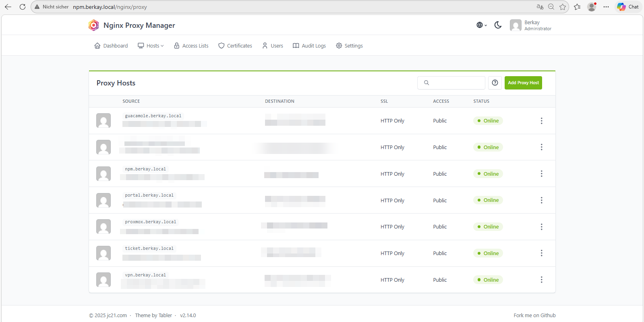Open actions menu for vpn.berkay.local row

click(x=541, y=280)
